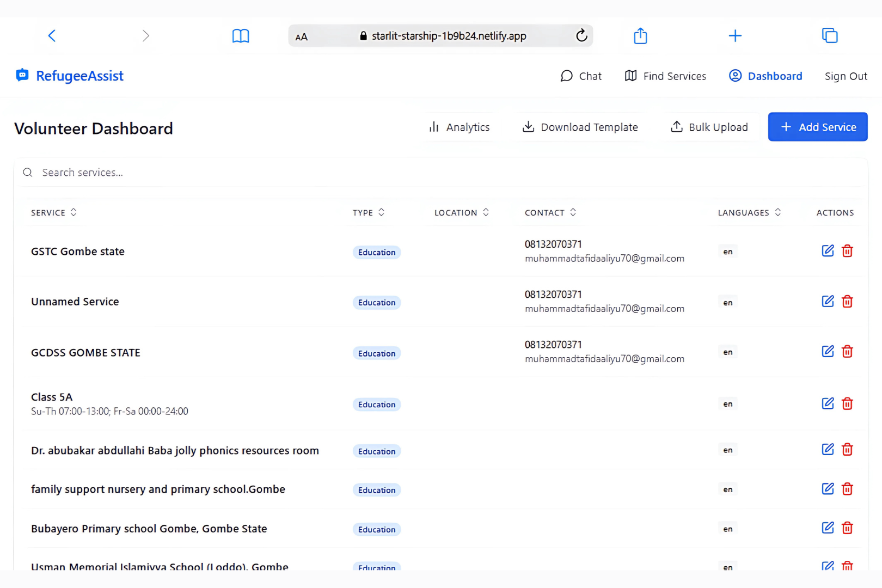The height and width of the screenshot is (588, 882).
Task: Sort table by TYPE column
Action: click(369, 212)
